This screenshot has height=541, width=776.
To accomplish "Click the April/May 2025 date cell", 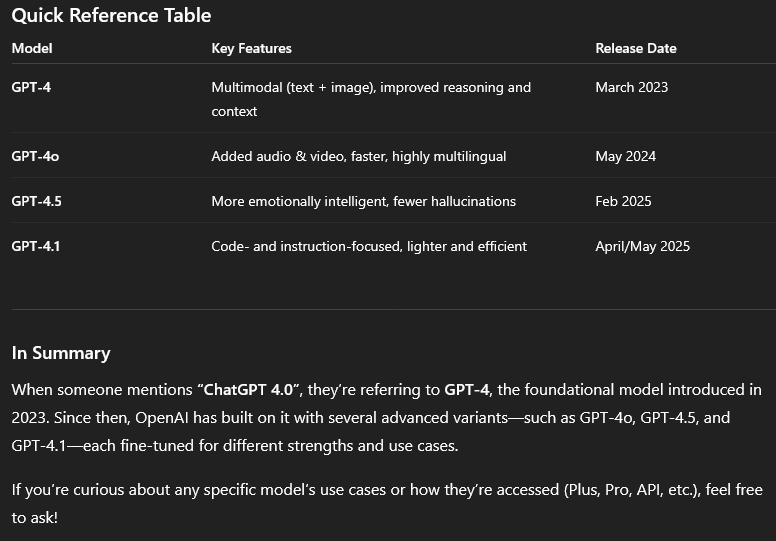I will (x=642, y=246).
